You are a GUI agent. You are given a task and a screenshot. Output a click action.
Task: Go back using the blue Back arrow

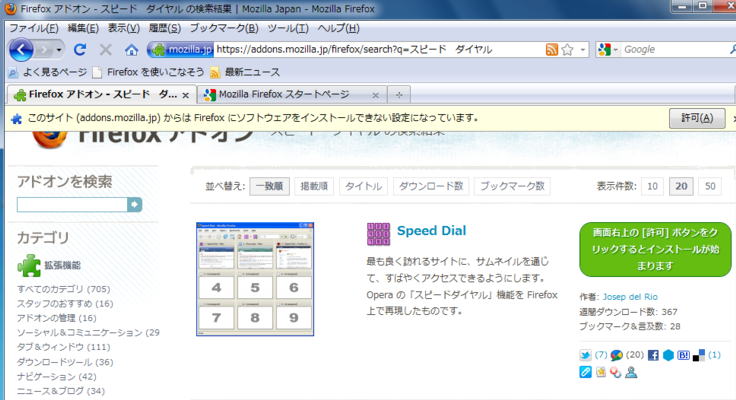pos(21,49)
